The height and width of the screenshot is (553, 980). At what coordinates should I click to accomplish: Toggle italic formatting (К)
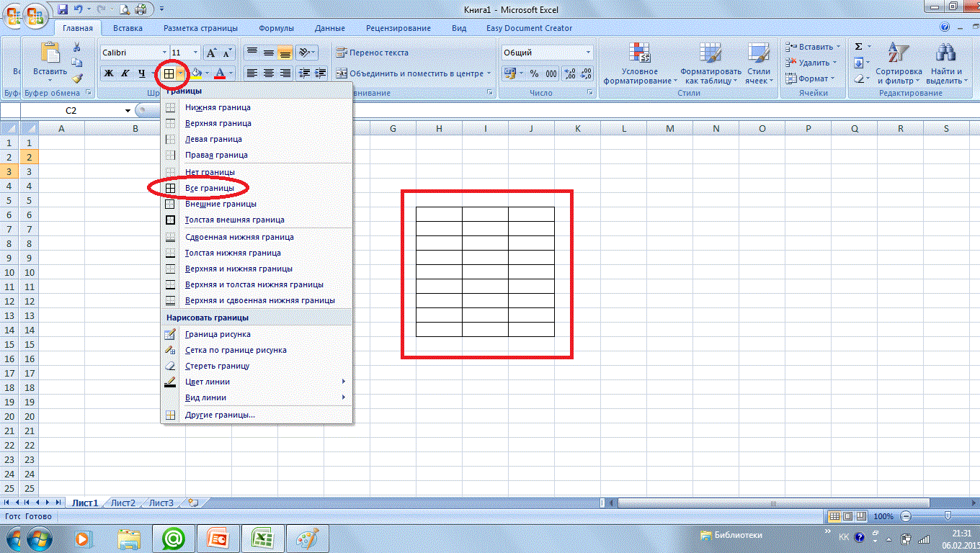(125, 73)
